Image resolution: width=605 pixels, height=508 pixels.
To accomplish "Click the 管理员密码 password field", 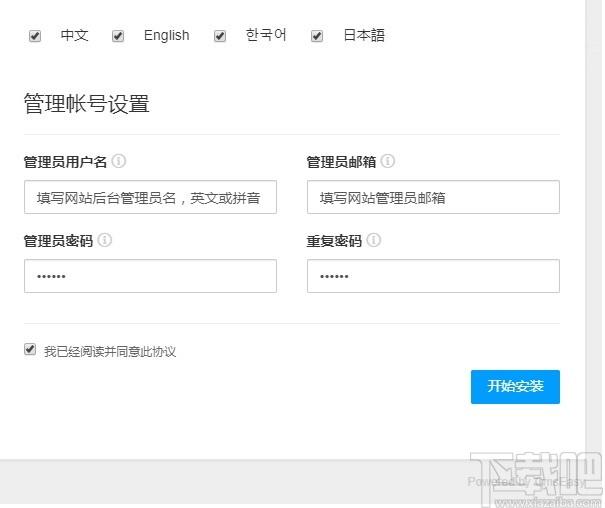I will point(150,276).
